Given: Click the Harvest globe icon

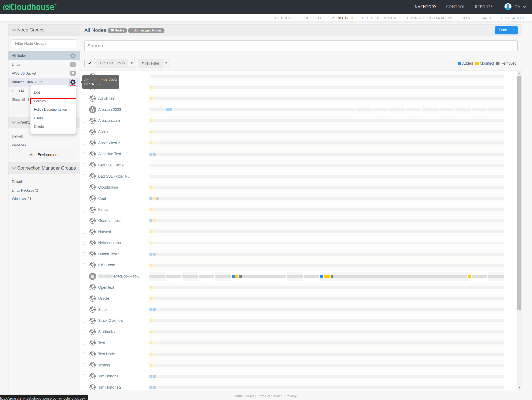Looking at the screenshot, I should point(93,232).
